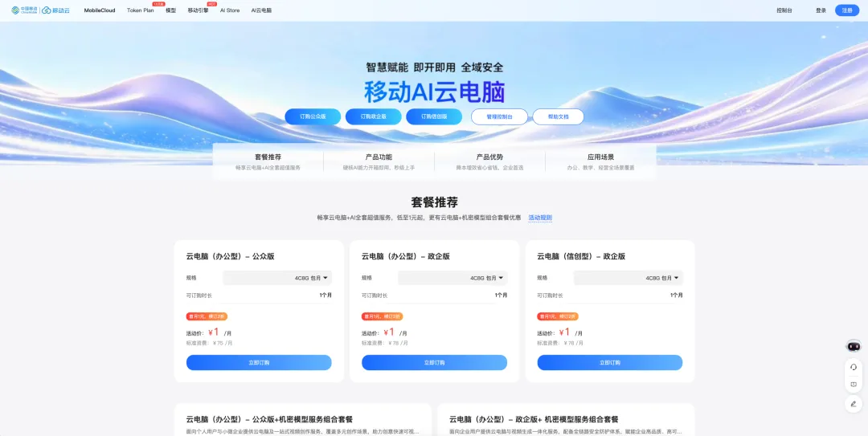Click the 移动云 cloud logo
The height and width of the screenshot is (436, 868).
point(56,10)
